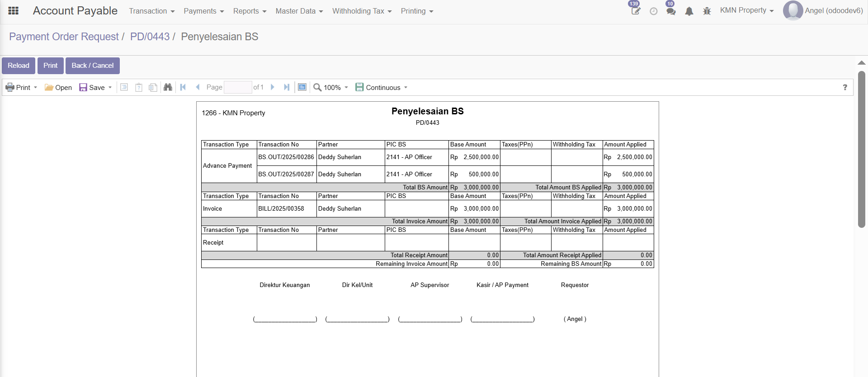
Task: Click the Dir Kel/Unit signature label
Action: [x=357, y=285]
